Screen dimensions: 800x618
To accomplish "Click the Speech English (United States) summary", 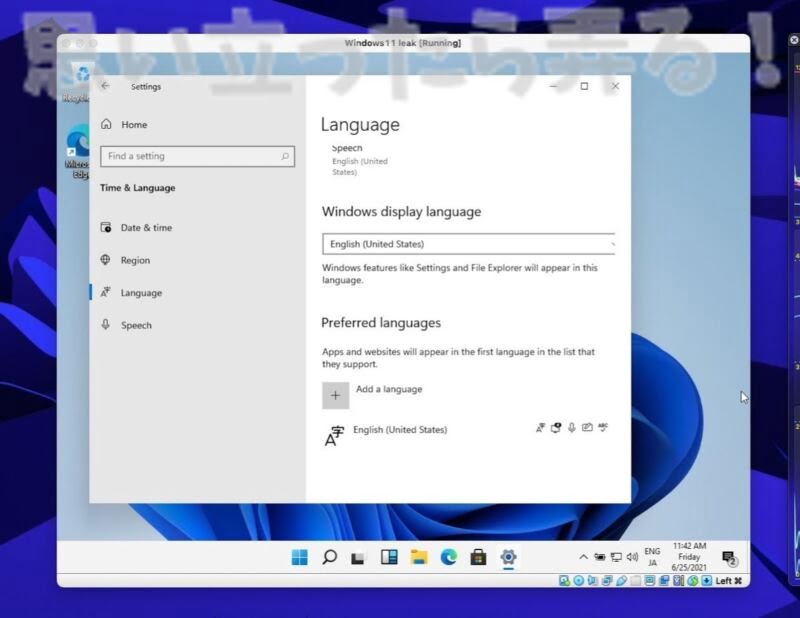I will coord(360,160).
